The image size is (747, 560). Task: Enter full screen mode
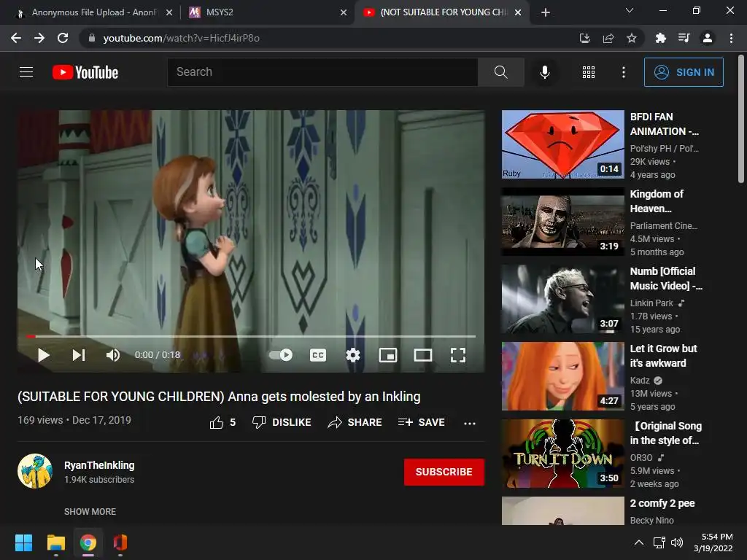click(458, 355)
